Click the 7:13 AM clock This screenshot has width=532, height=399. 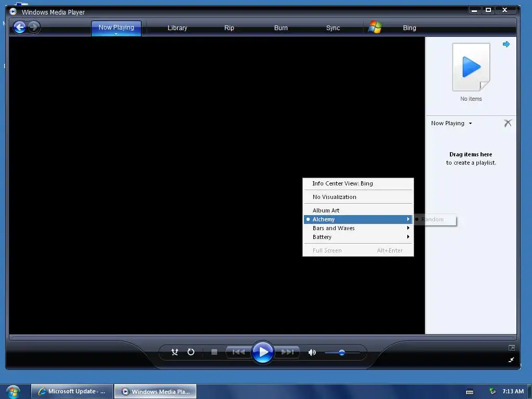[513, 391]
